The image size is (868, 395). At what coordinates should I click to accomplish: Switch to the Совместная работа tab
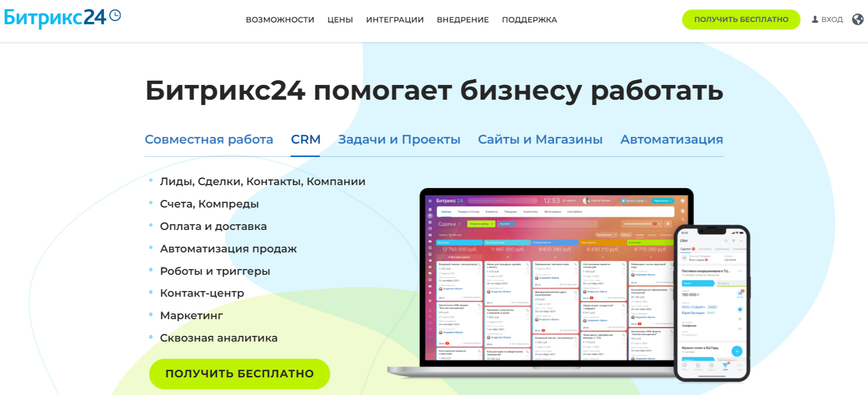(209, 139)
